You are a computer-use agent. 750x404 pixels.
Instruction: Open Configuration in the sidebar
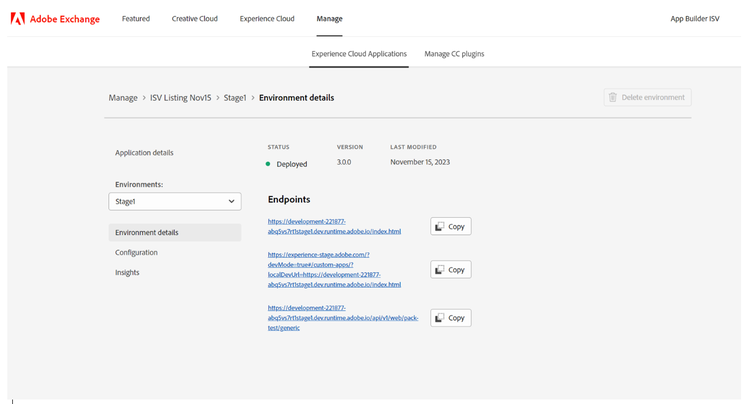(x=136, y=253)
